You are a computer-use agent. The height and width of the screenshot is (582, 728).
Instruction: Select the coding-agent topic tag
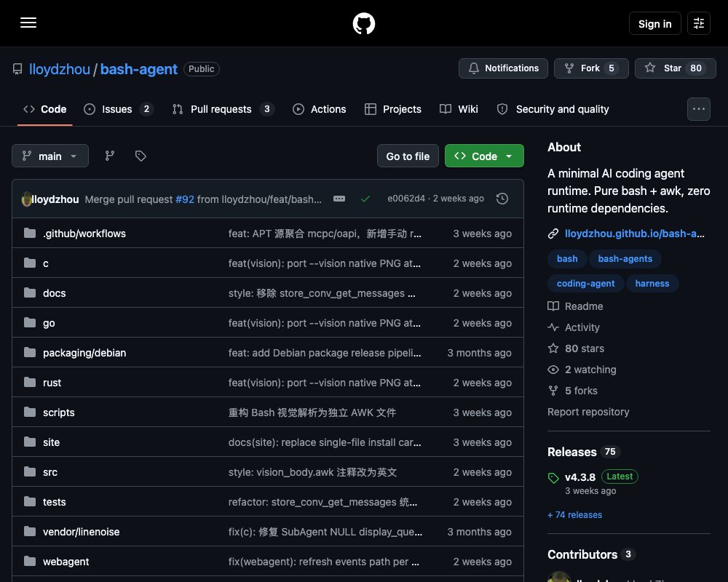[585, 283]
